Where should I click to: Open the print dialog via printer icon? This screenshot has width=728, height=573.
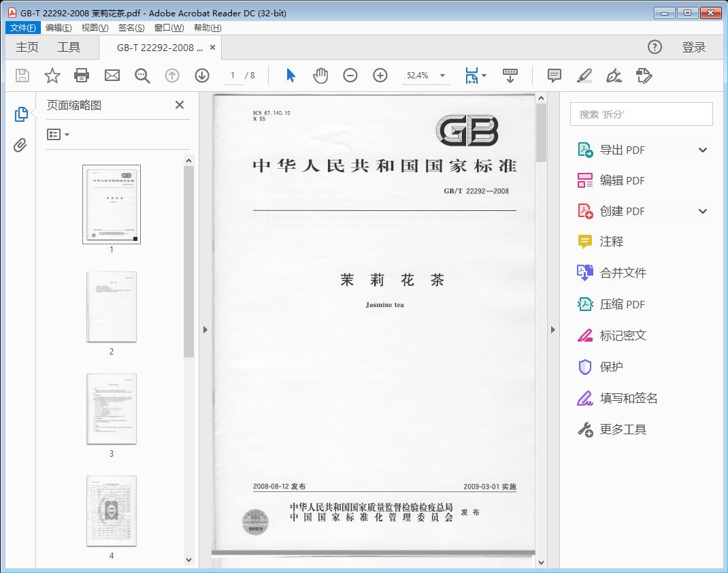pos(82,76)
